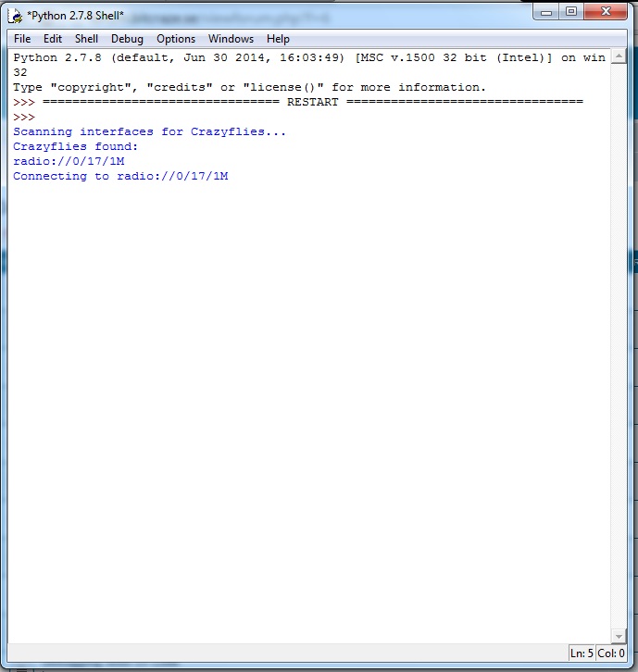Click the RESTART separator line

[312, 102]
